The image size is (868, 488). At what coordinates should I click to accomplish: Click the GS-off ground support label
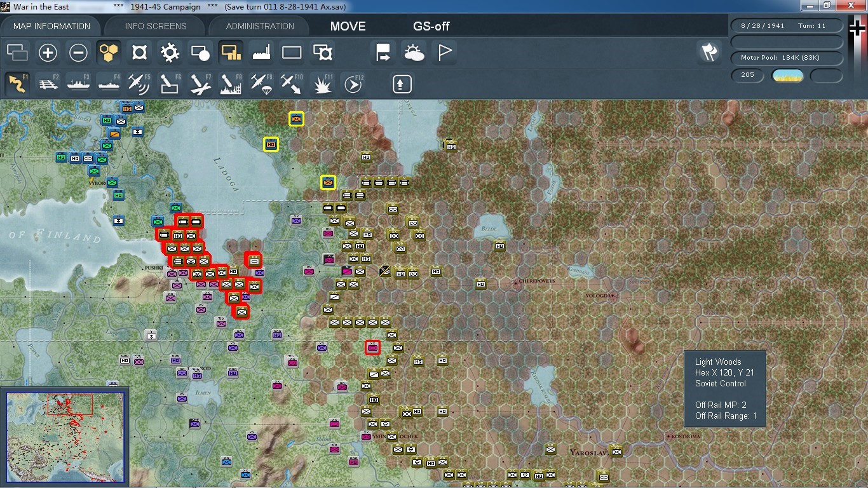tap(431, 26)
